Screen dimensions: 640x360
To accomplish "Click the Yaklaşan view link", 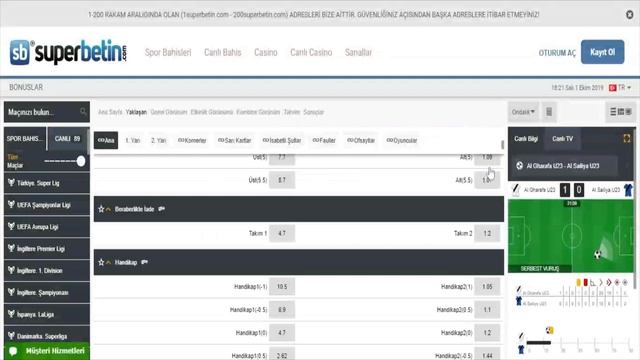I will click(136, 112).
